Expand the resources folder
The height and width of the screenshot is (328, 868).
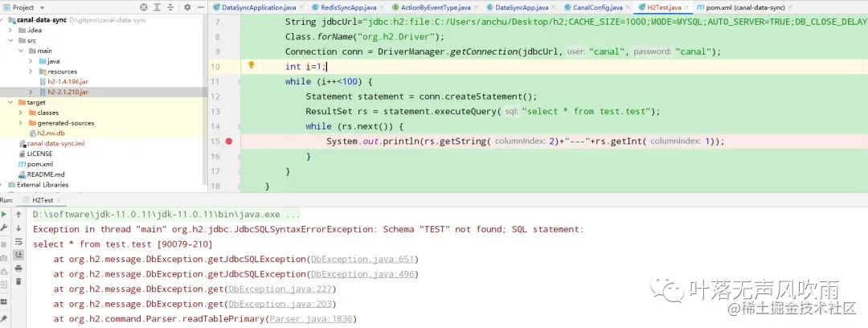point(31,72)
